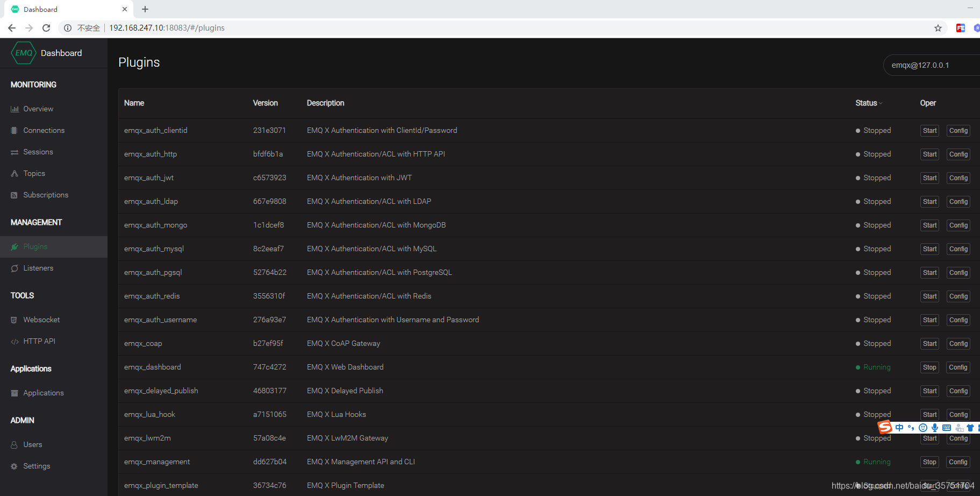Image resolution: width=980 pixels, height=496 pixels.
Task: Click the Applications sidebar icon
Action: pyautogui.click(x=15, y=393)
